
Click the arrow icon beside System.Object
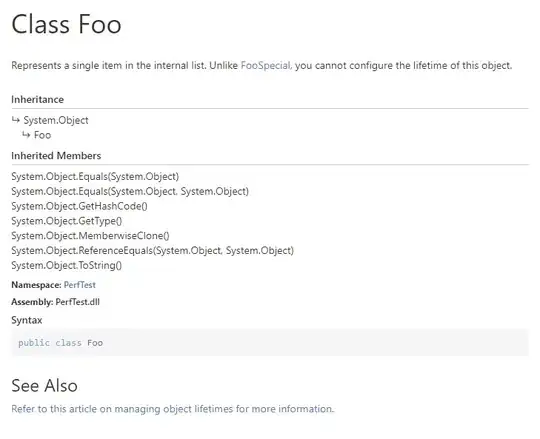15,120
